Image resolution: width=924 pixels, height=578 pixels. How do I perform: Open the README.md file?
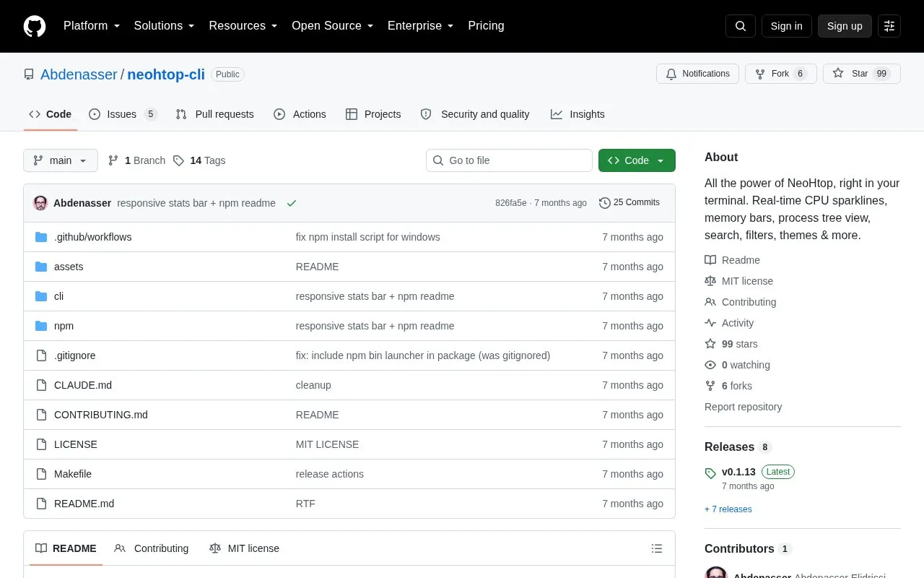coord(84,504)
